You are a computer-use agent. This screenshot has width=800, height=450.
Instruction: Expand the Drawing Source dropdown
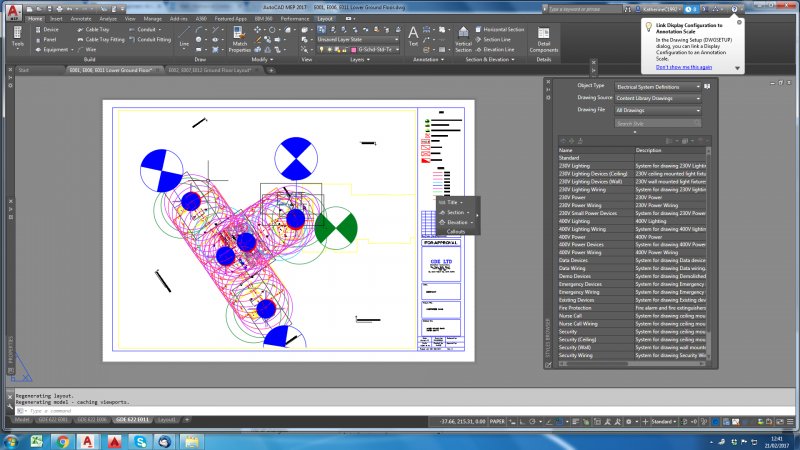click(x=659, y=98)
